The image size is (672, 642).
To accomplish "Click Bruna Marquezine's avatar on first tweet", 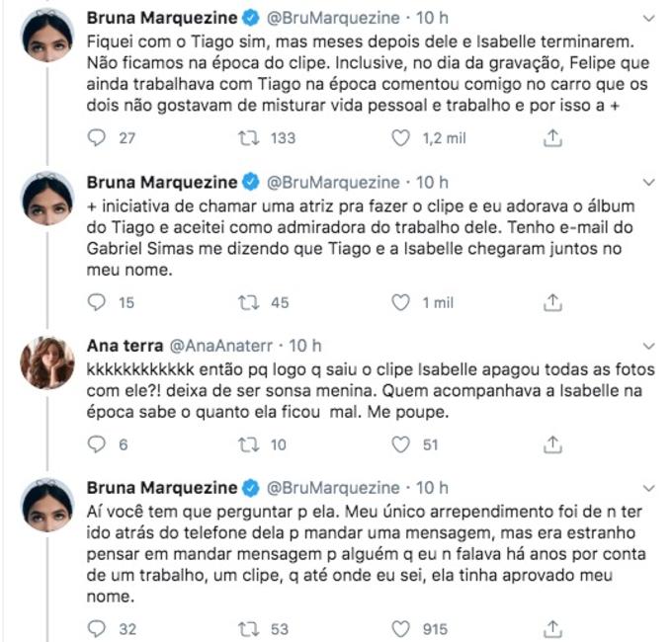I will click(47, 35).
